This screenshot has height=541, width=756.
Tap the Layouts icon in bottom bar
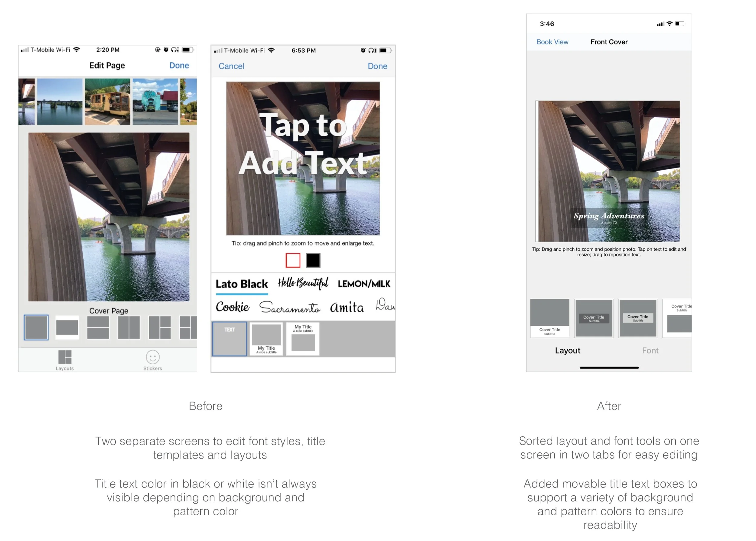pos(65,360)
